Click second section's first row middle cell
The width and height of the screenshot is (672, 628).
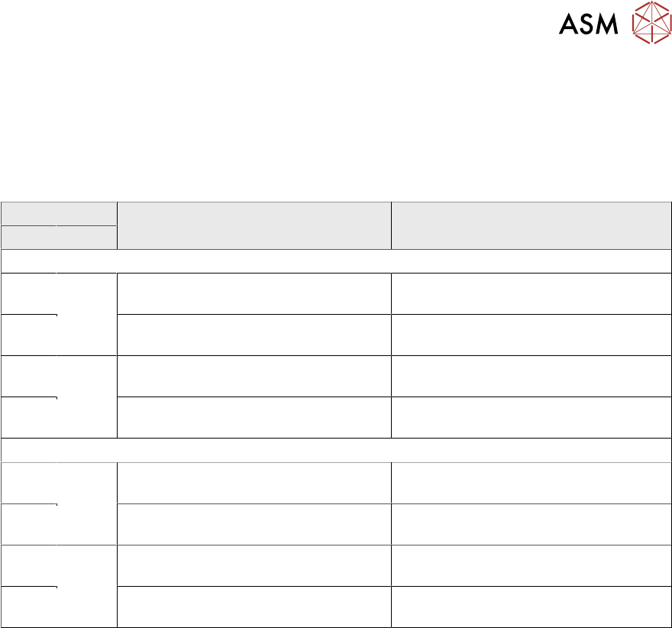(254, 483)
